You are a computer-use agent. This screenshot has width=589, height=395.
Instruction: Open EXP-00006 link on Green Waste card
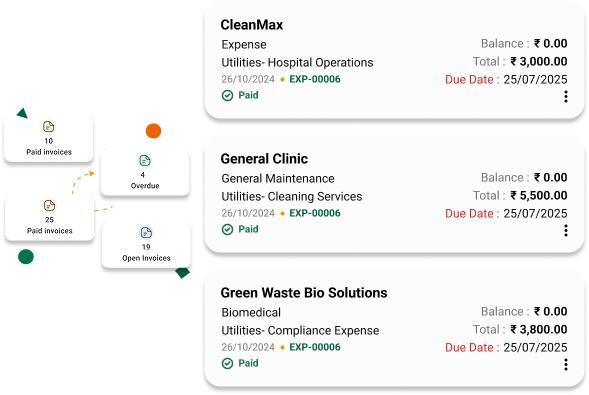(x=315, y=347)
